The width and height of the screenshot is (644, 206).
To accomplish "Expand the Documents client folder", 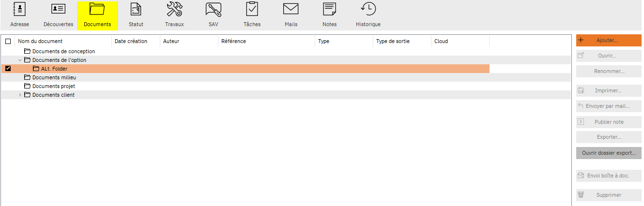I will 20,95.
